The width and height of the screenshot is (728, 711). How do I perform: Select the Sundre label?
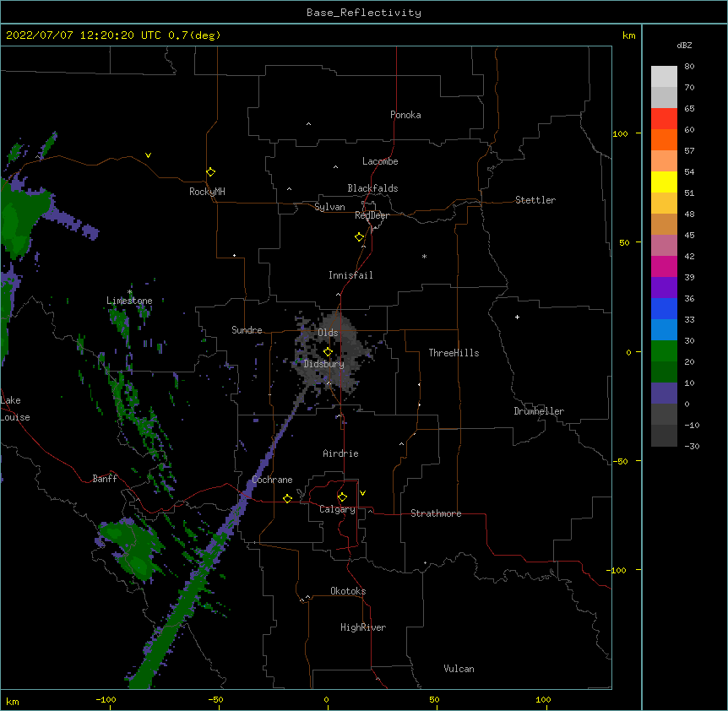[x=247, y=330]
